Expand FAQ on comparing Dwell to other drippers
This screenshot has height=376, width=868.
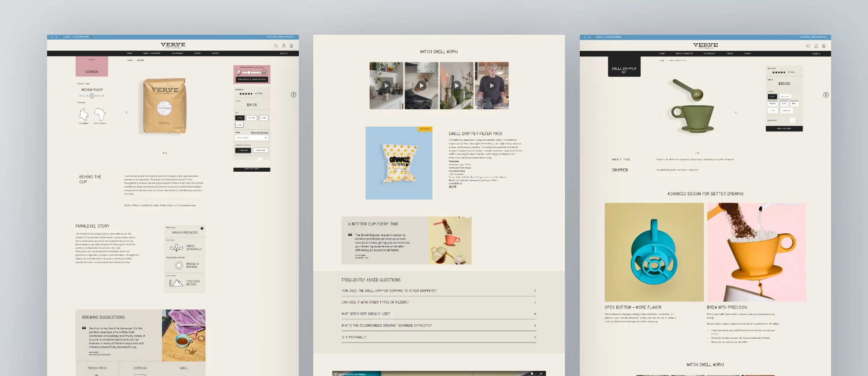(439, 291)
